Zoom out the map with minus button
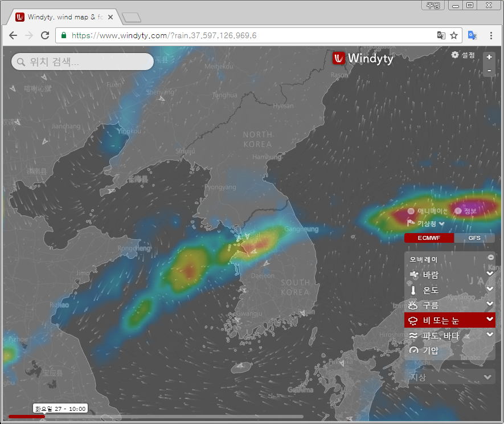This screenshot has width=504, height=424. coord(489,71)
